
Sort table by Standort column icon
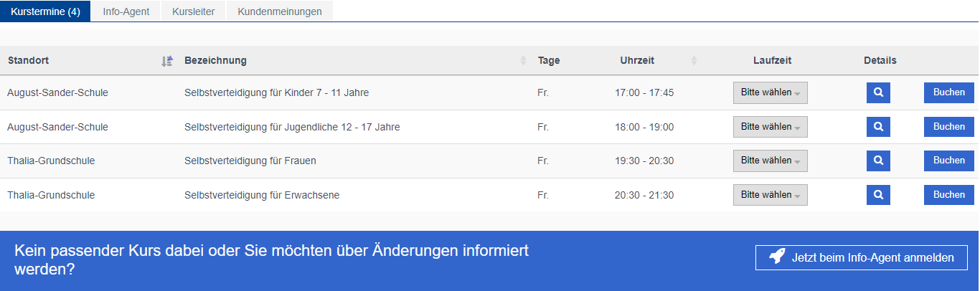(x=167, y=61)
